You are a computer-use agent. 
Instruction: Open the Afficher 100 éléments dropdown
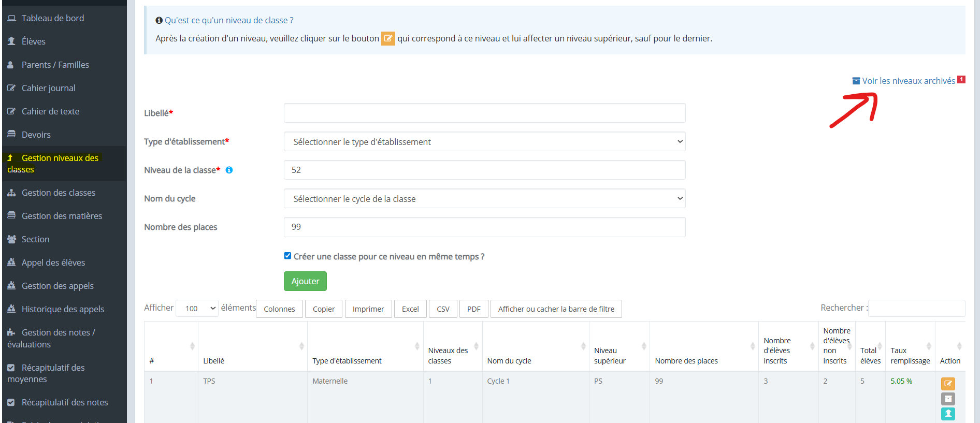click(x=197, y=309)
